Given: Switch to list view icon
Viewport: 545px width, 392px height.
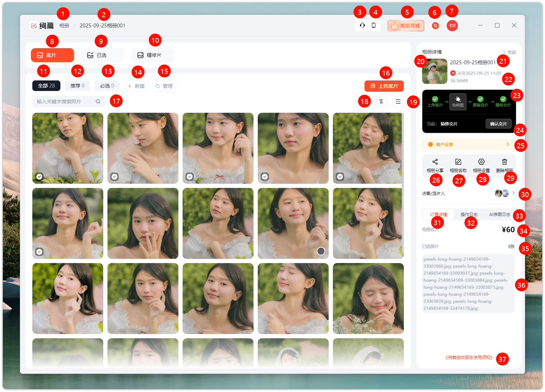Looking at the screenshot, I should pos(398,102).
